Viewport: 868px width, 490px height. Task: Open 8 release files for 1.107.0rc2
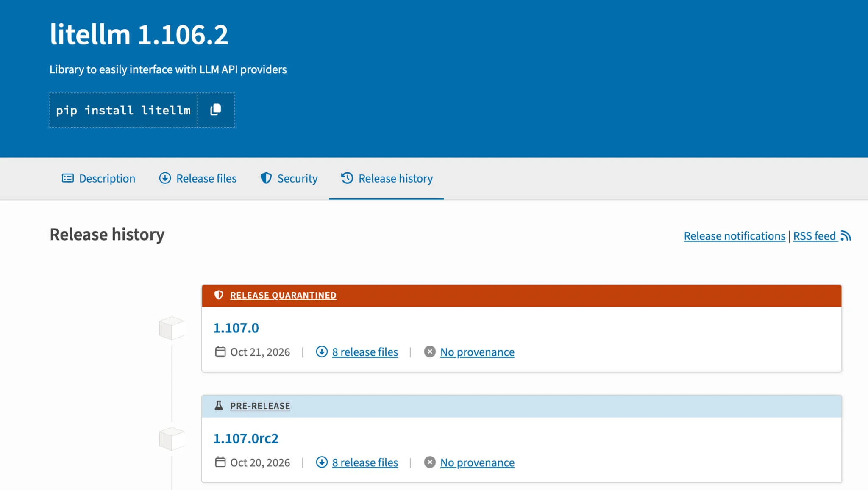click(x=365, y=462)
